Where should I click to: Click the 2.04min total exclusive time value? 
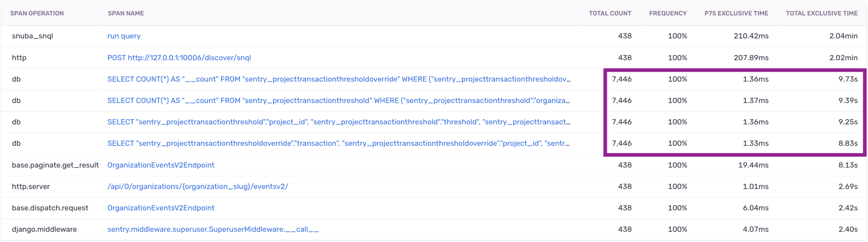(843, 36)
